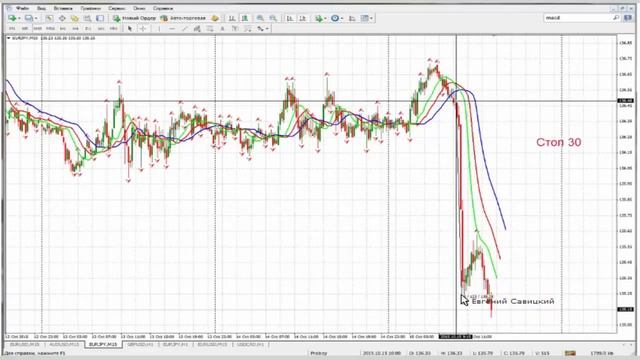Expand the Periods clock dropdown arrow
Screen dimensions: 640x360
pos(342,18)
